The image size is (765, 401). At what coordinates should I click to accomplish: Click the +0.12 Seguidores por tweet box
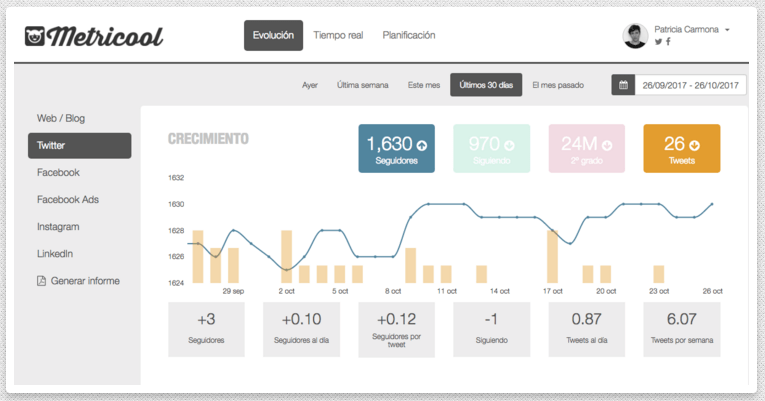pos(397,329)
